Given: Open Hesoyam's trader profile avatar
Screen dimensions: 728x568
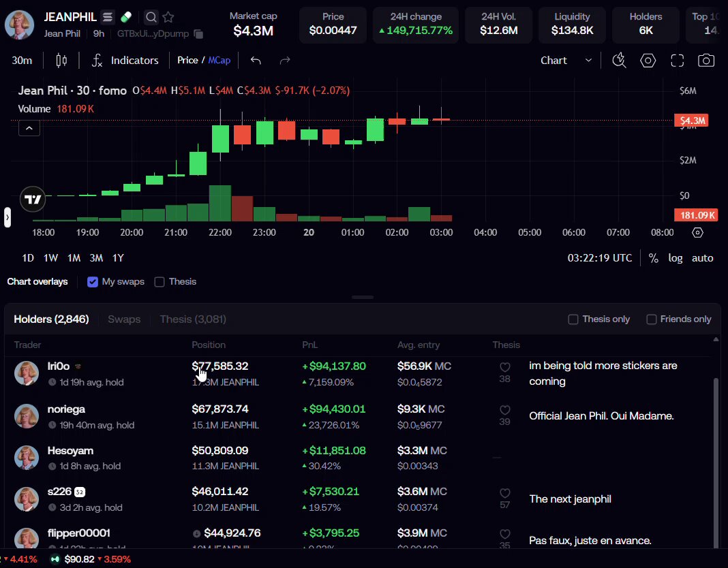Looking at the screenshot, I should click(x=27, y=458).
